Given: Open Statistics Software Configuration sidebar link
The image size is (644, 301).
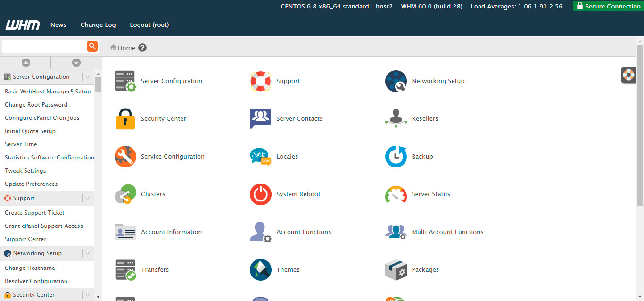Looking at the screenshot, I should (x=50, y=158).
